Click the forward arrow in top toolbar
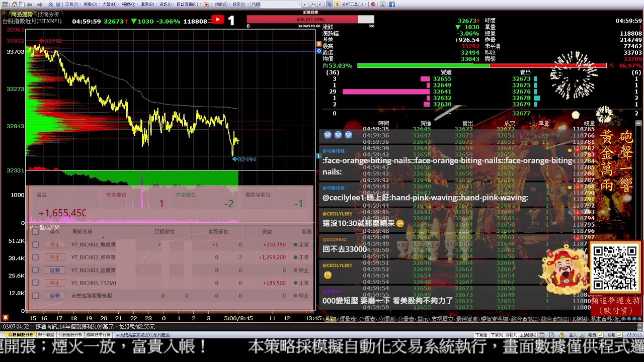 [x=40, y=4]
